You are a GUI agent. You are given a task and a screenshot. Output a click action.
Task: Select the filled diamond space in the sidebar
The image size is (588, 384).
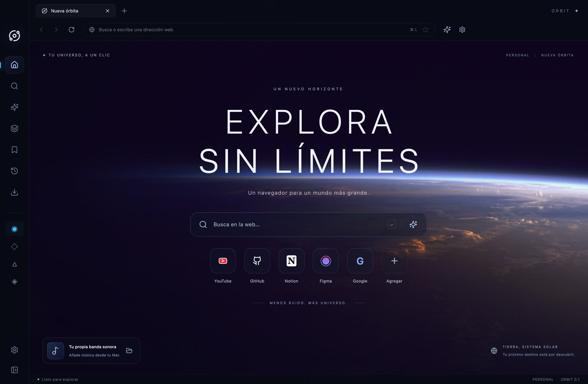click(x=14, y=282)
